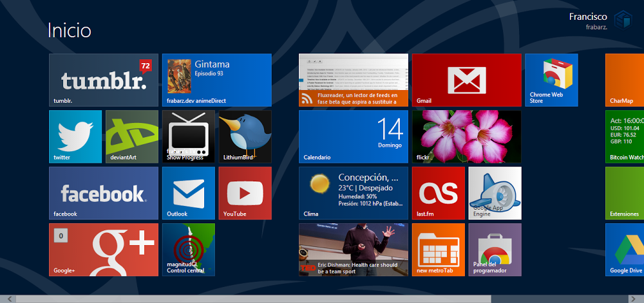Open the Fluxreader feed tile
The image size is (644, 303).
pyautogui.click(x=354, y=80)
